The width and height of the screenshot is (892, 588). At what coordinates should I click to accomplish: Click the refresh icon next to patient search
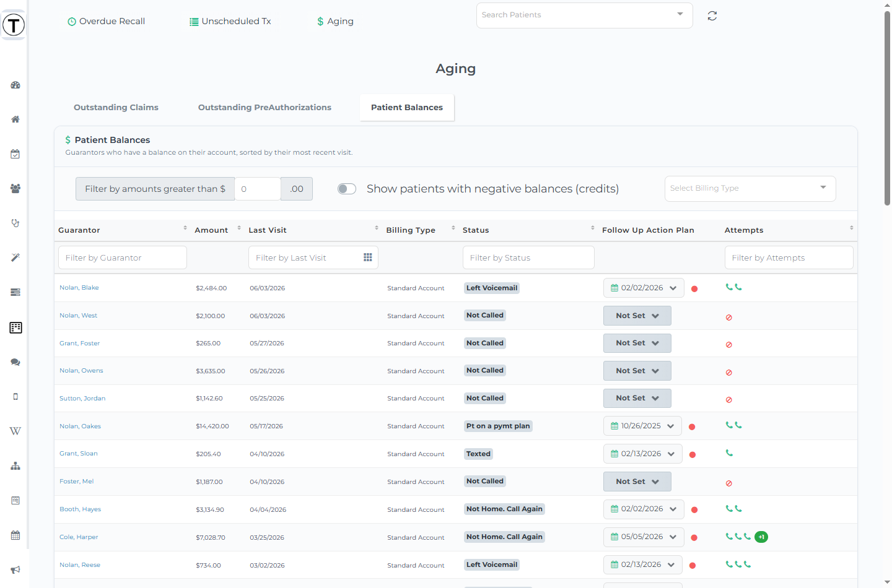tap(712, 16)
